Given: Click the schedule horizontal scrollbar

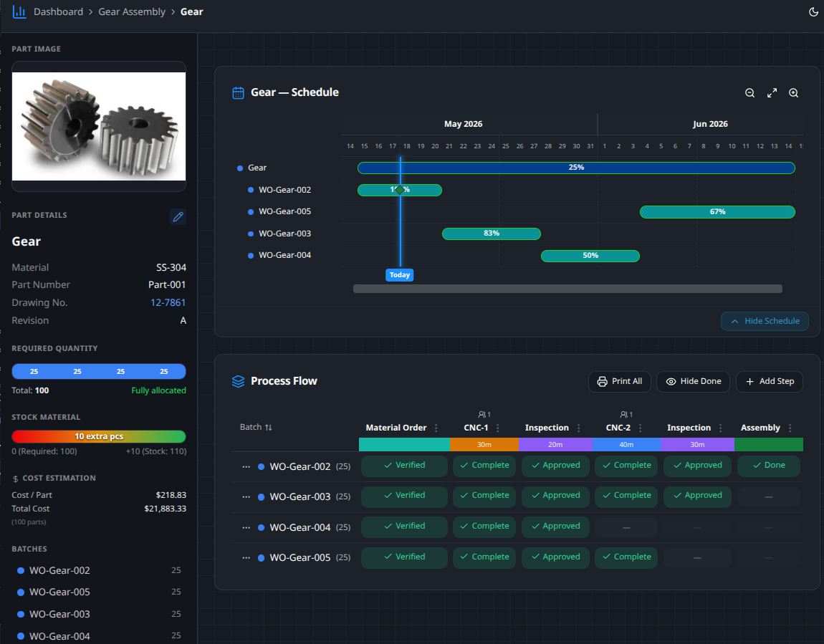Looking at the screenshot, I should pyautogui.click(x=567, y=289).
